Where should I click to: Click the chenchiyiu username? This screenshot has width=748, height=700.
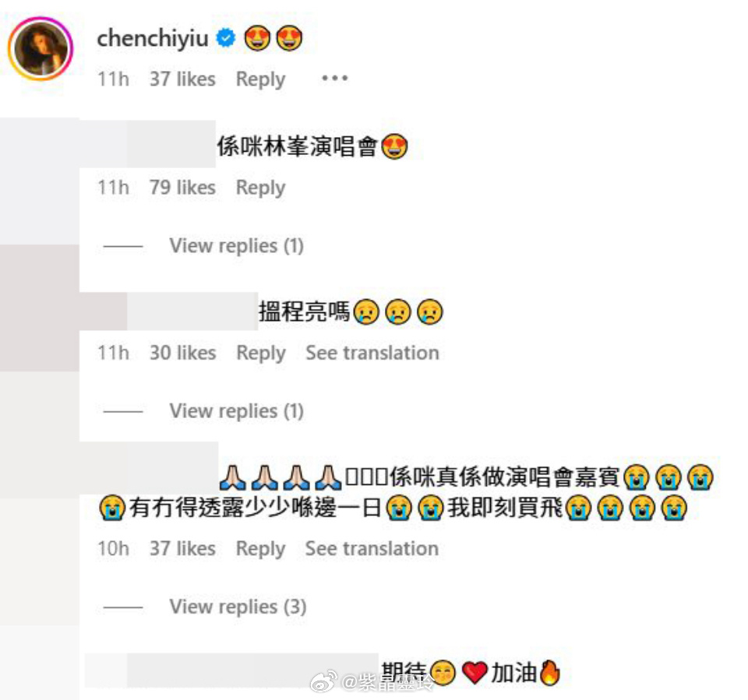click(x=153, y=38)
